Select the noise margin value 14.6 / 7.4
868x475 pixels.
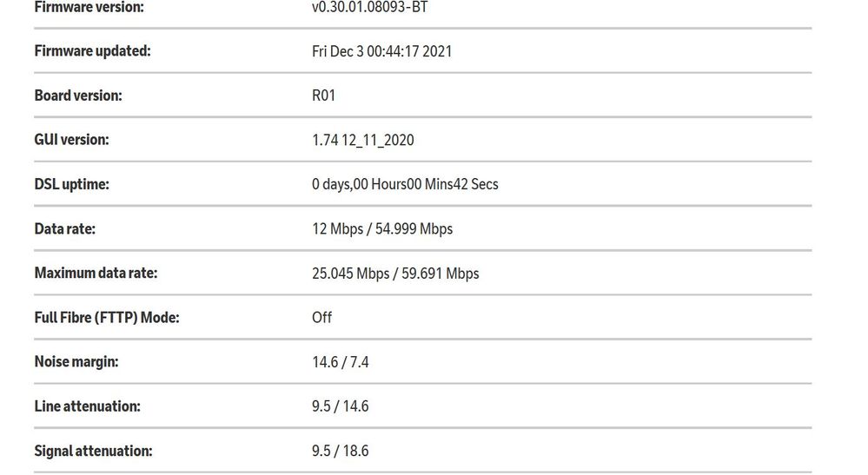pyautogui.click(x=340, y=362)
